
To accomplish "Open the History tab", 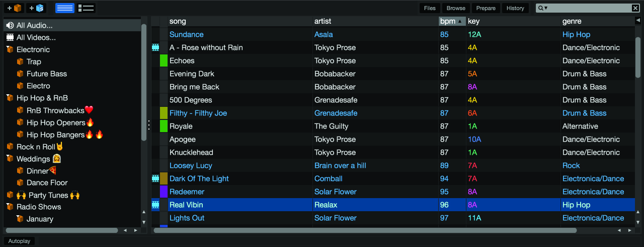I will point(515,8).
